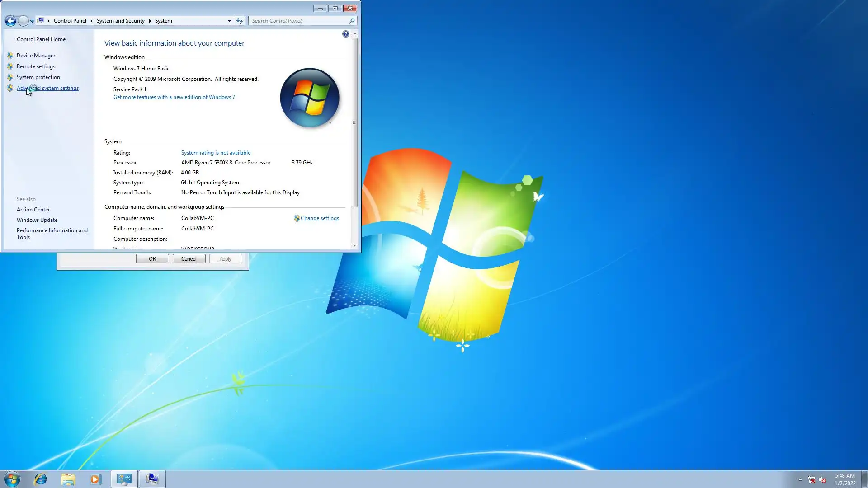This screenshot has width=868, height=488.
Task: Open Device Manager from the sidebar
Action: point(36,56)
